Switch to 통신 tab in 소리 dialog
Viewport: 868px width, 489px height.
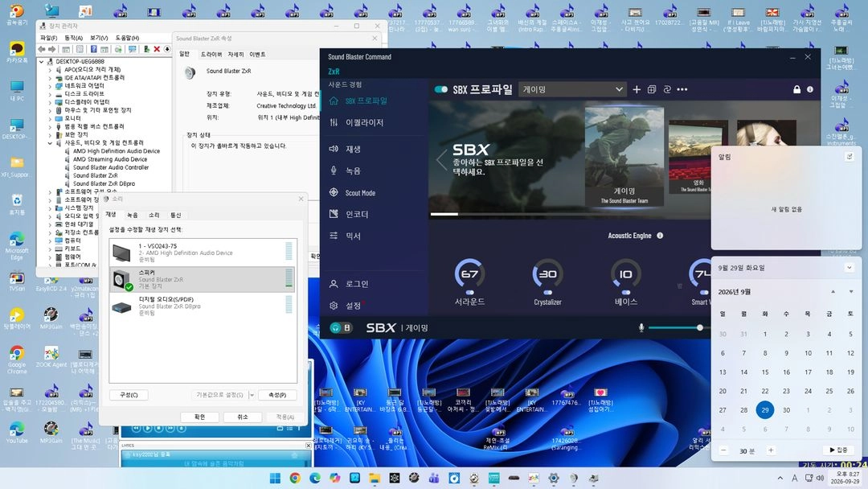click(175, 215)
